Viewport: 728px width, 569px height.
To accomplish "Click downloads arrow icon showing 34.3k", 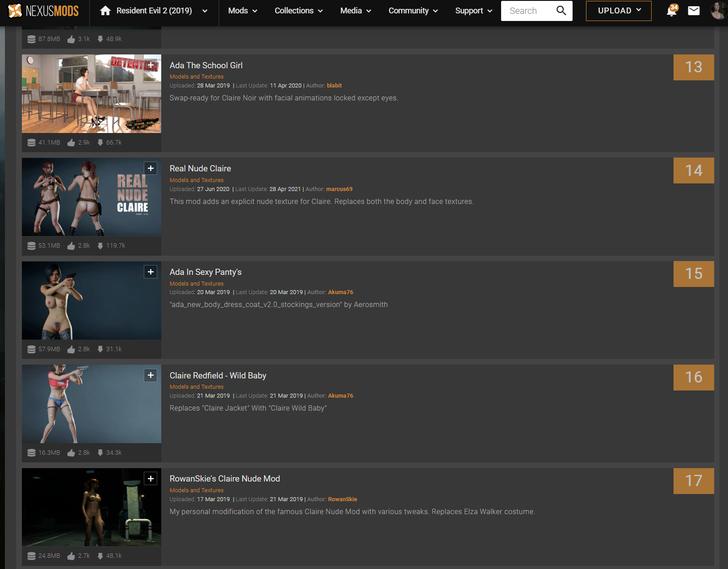I will pos(100,453).
